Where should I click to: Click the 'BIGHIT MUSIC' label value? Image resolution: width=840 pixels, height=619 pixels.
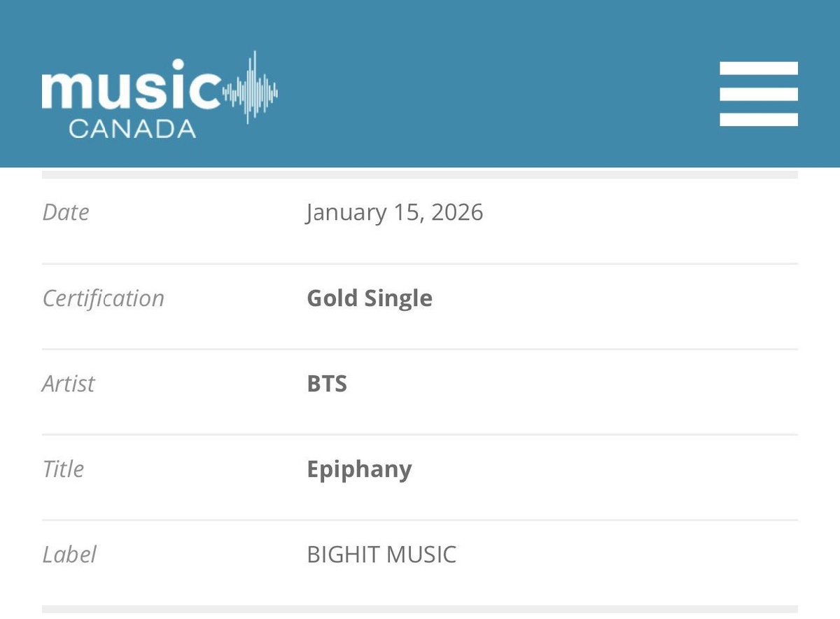(381, 555)
